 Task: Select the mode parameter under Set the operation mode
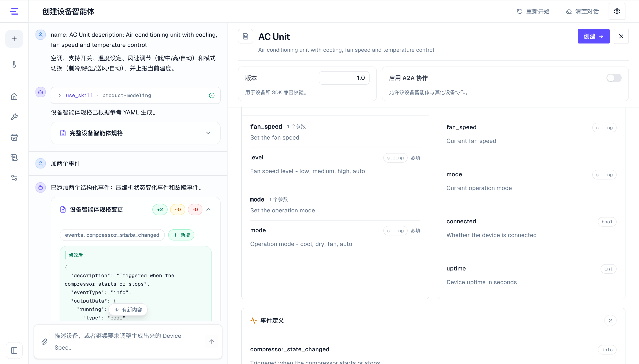tap(335, 237)
